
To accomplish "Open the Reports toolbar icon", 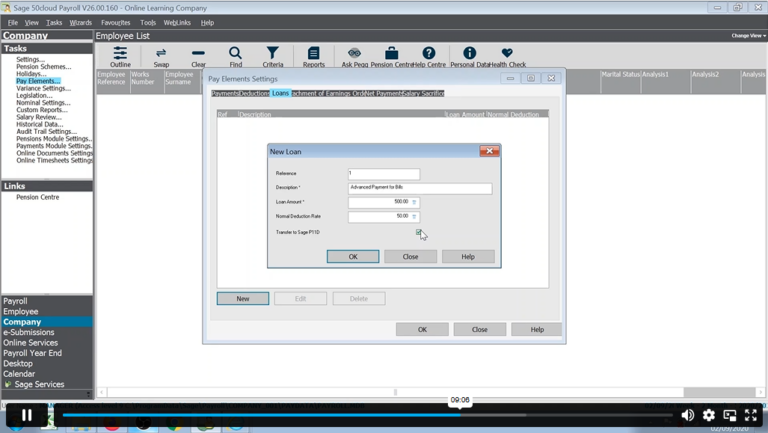I will 313,55.
